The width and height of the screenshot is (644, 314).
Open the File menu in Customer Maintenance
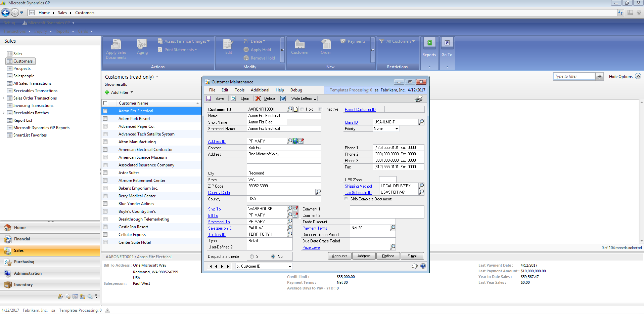pyautogui.click(x=212, y=90)
